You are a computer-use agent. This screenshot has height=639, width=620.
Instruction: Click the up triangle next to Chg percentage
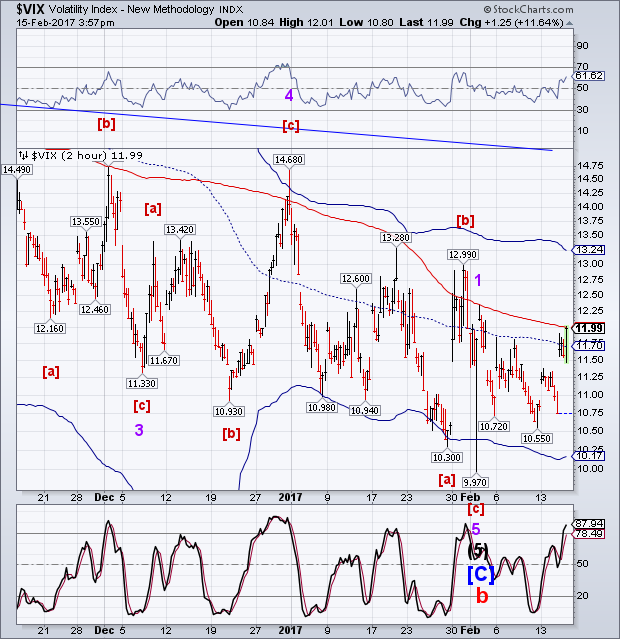tap(569, 23)
